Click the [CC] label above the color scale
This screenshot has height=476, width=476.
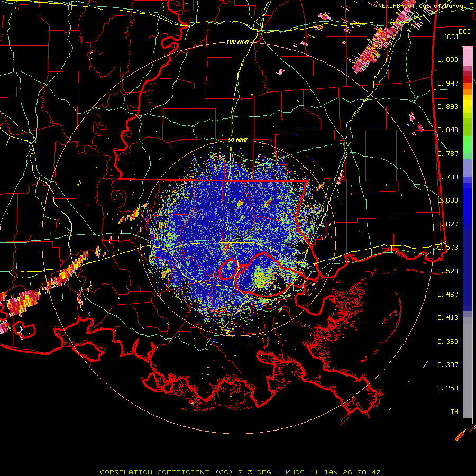452,36
